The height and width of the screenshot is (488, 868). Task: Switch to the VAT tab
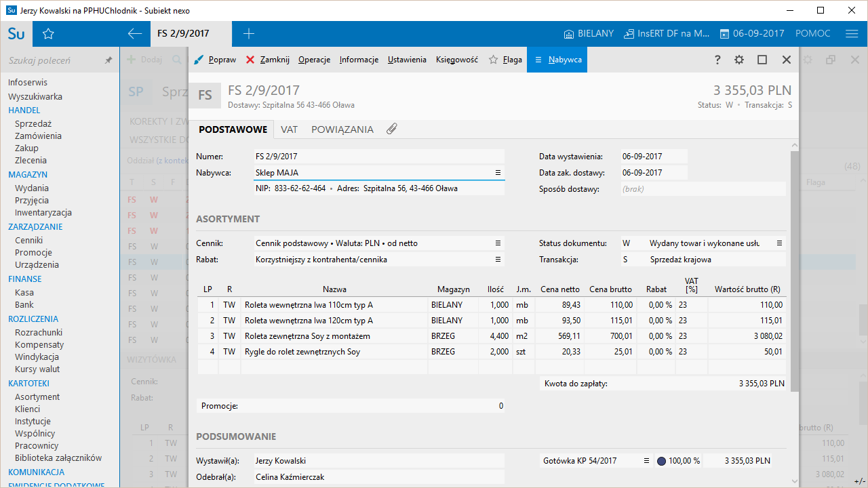click(x=289, y=129)
